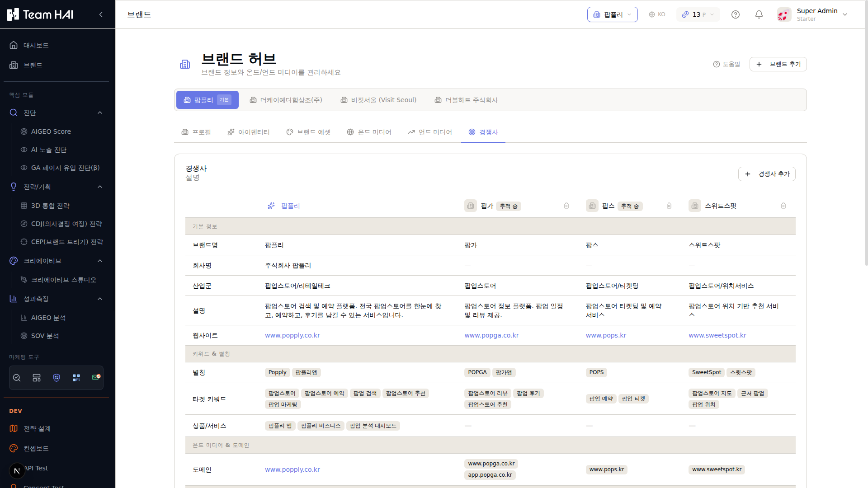The height and width of the screenshot is (488, 868).
Task: Click the 경쟁사 추가 button
Action: tap(767, 174)
